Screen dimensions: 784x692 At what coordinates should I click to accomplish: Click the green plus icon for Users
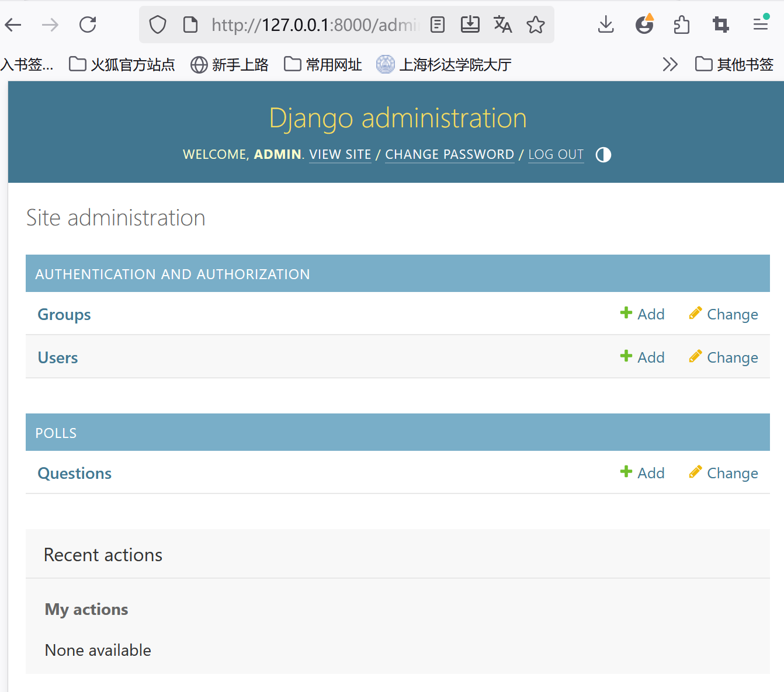[626, 356]
